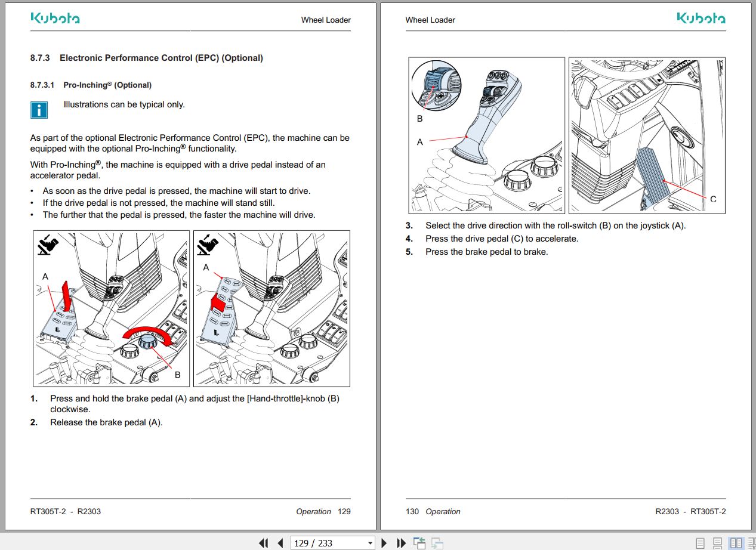756x550 pixels.
Task: Go back to the previous page
Action: 280,543
